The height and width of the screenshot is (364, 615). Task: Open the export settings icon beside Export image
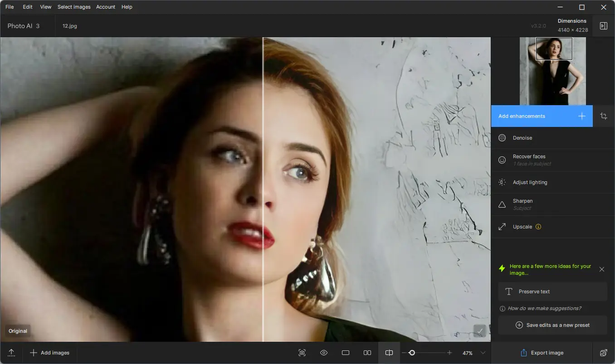tap(603, 353)
